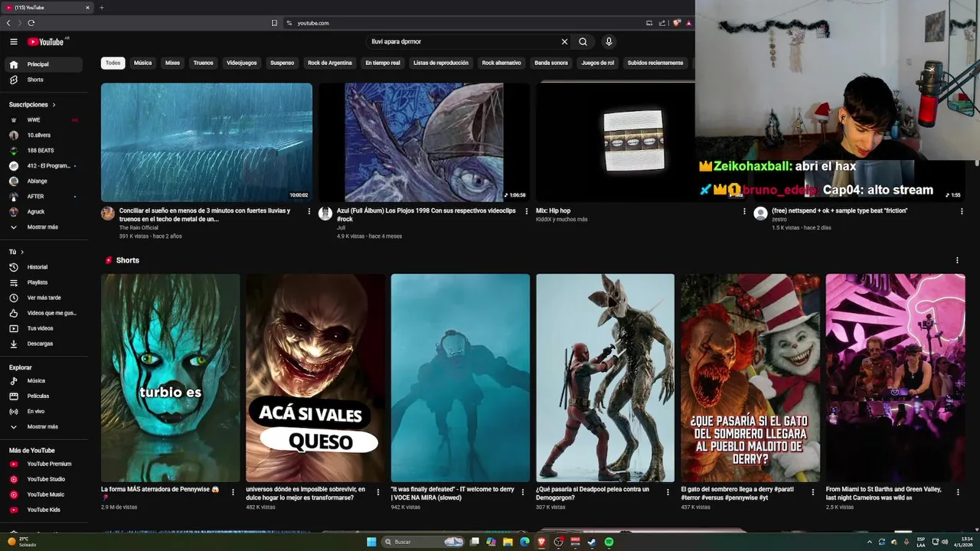The height and width of the screenshot is (551, 980).
Task: Select the Música filter chip
Action: pyautogui.click(x=143, y=63)
